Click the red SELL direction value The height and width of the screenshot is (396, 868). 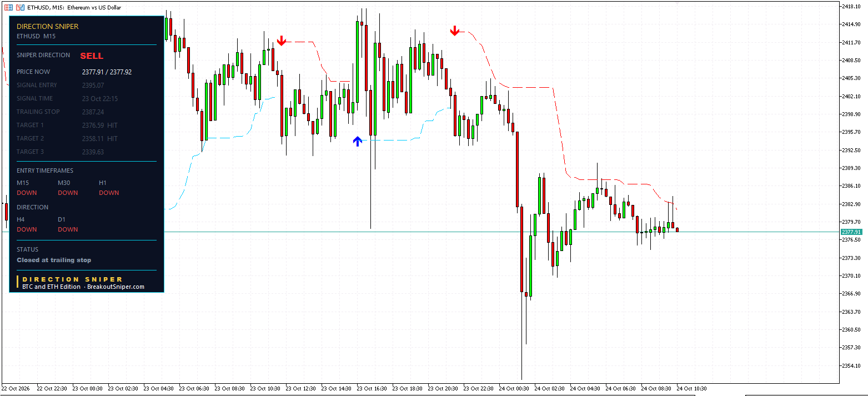[x=92, y=56]
